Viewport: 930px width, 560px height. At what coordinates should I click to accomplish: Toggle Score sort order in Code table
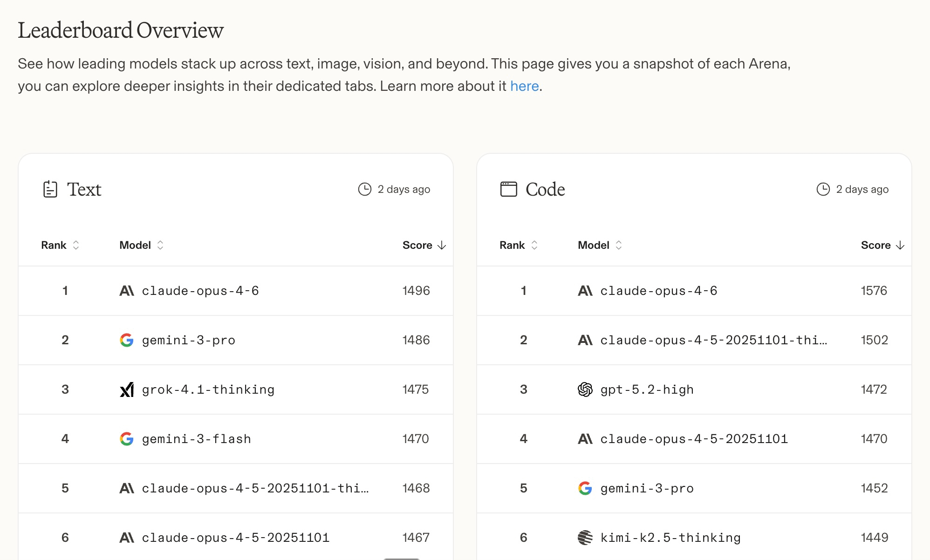coord(882,245)
